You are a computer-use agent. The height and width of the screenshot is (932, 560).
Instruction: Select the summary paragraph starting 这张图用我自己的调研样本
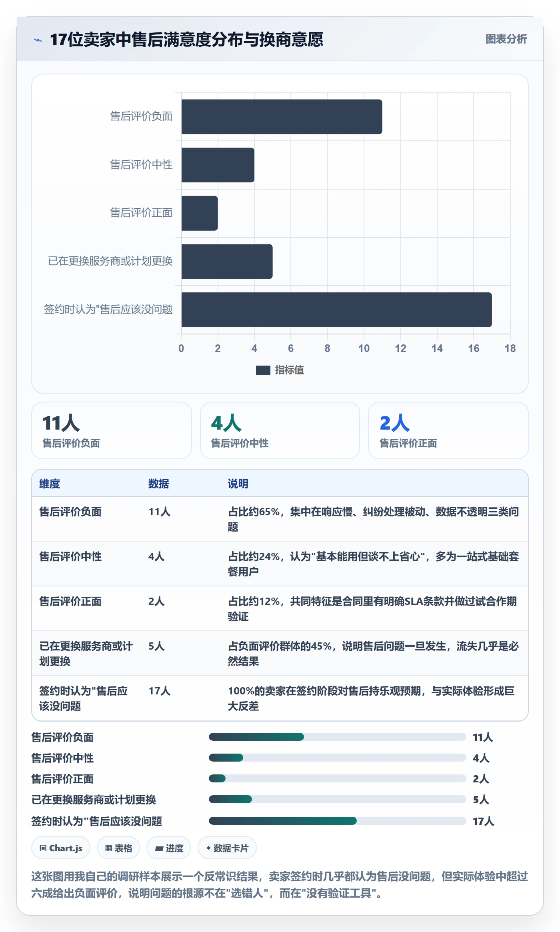(280, 884)
